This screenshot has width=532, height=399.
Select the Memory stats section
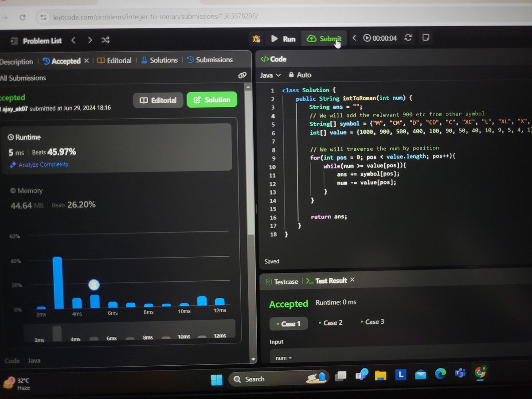click(53, 198)
